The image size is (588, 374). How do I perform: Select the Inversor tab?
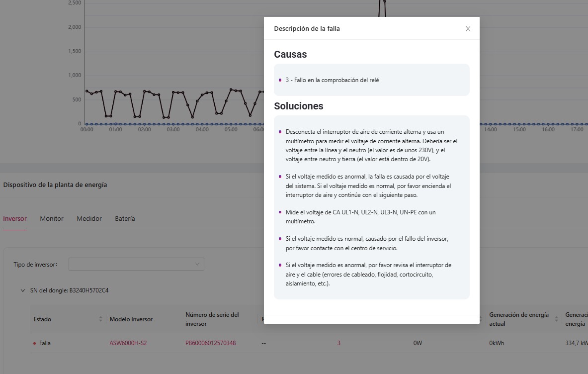point(15,218)
